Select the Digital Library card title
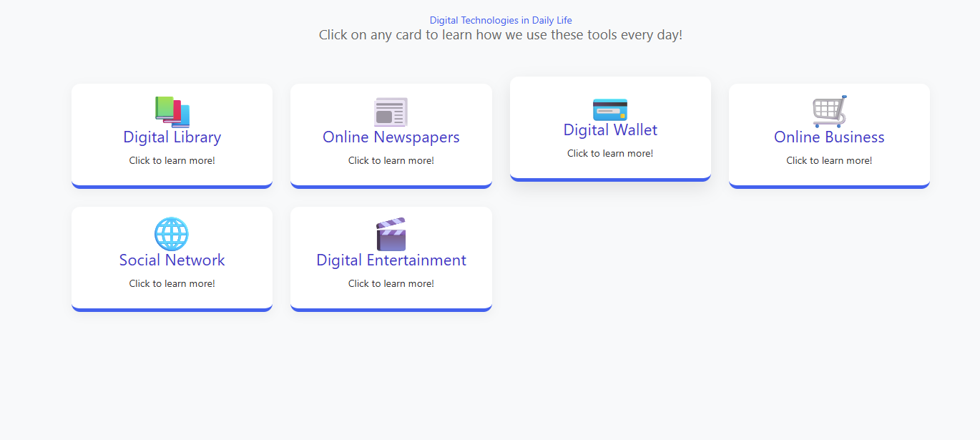The height and width of the screenshot is (440, 980). tap(172, 137)
